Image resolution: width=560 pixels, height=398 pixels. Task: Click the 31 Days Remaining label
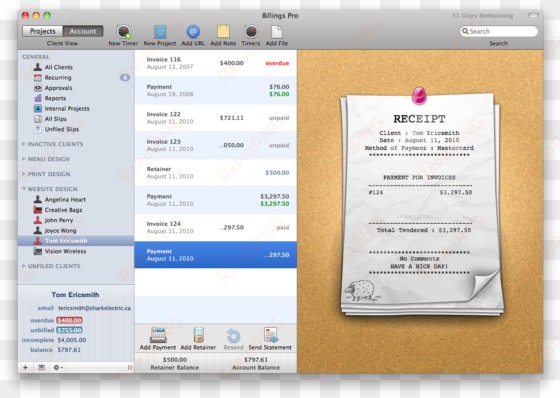point(482,16)
